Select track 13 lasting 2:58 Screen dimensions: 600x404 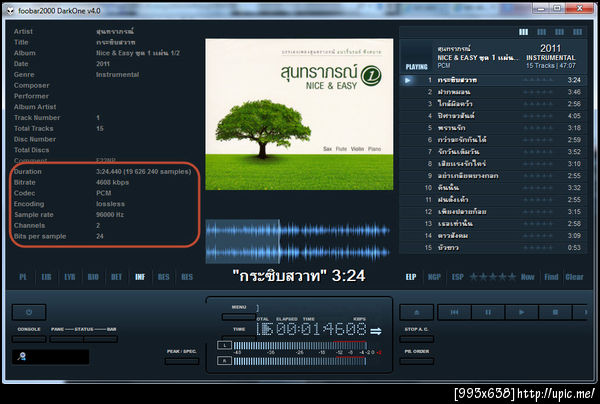493,223
